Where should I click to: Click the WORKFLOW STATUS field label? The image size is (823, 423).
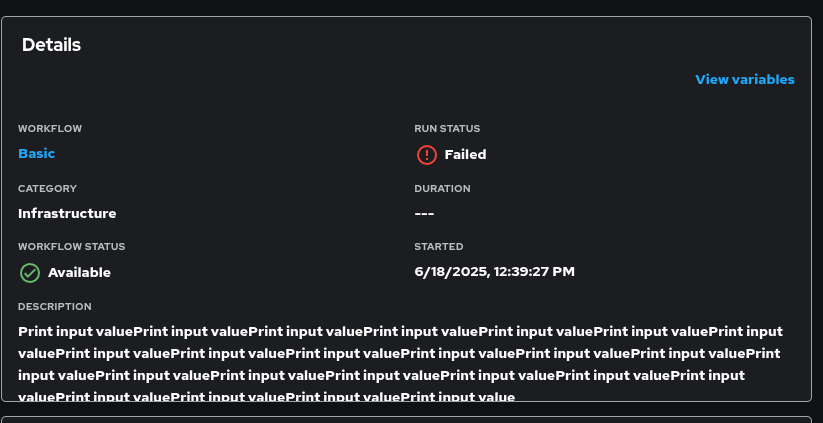[72, 246]
